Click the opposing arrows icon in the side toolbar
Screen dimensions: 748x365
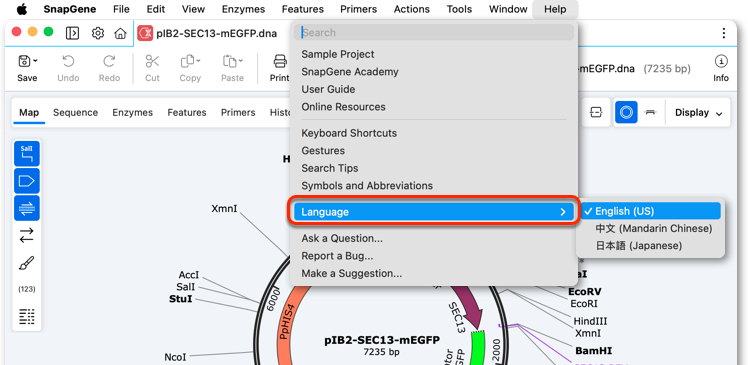pyautogui.click(x=27, y=235)
